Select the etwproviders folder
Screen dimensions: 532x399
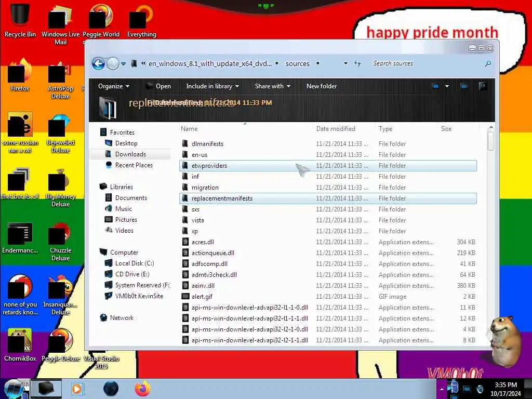click(x=328, y=166)
